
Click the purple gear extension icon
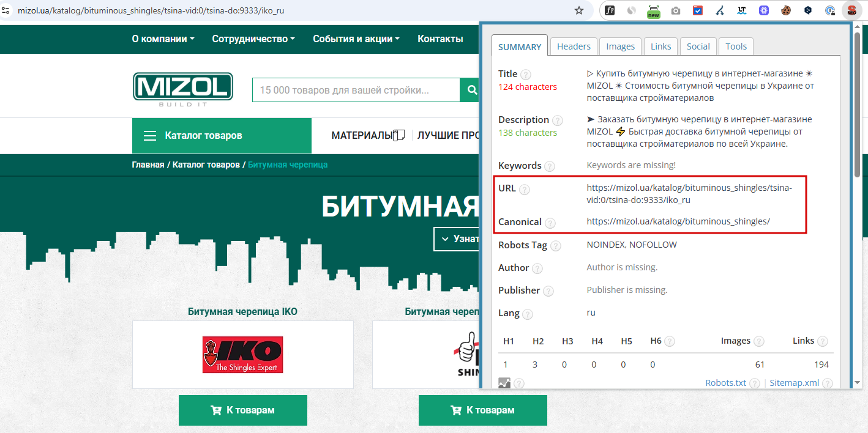pos(764,10)
